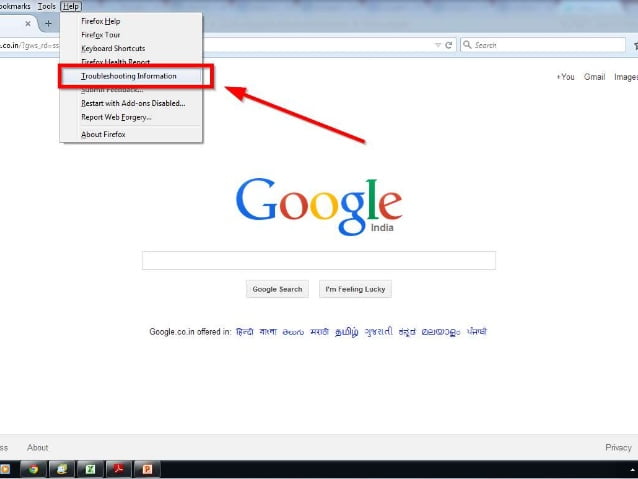The width and height of the screenshot is (638, 479).
Task: Select the Telugu language link
Action: pos(293,332)
